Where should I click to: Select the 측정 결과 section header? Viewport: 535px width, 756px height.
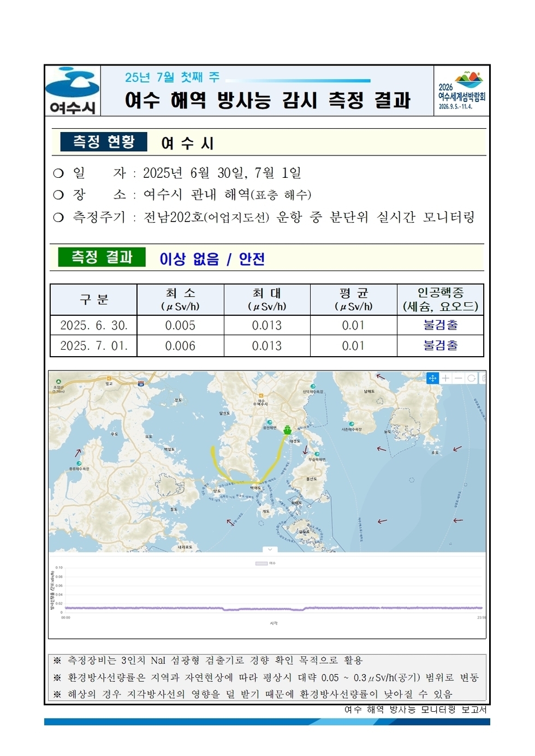click(103, 255)
